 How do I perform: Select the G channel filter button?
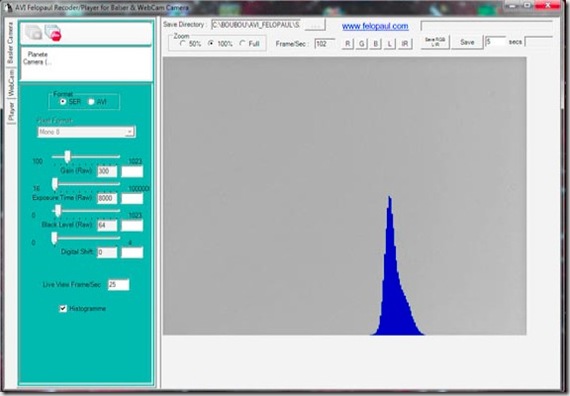click(361, 44)
